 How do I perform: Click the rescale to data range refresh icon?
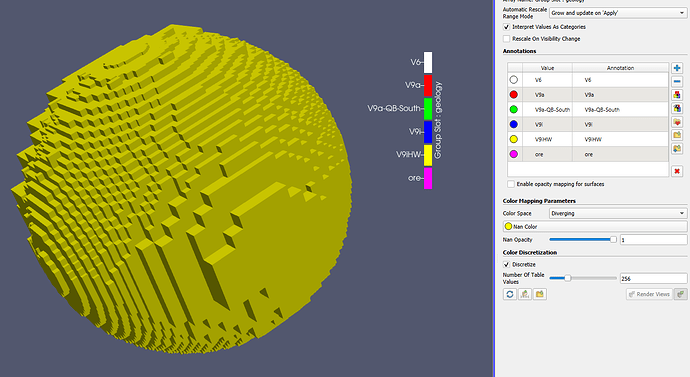pyautogui.click(x=510, y=294)
